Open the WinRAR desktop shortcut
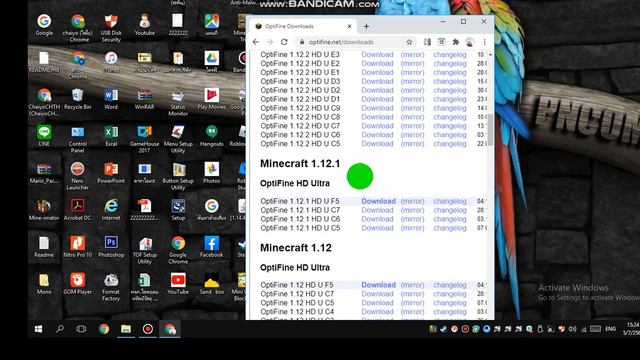This screenshot has height=360, width=640. 144,99
